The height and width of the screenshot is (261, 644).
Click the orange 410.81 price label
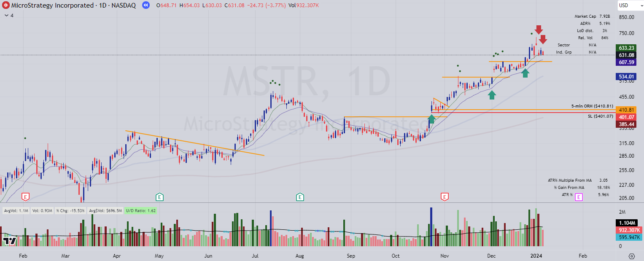626,110
